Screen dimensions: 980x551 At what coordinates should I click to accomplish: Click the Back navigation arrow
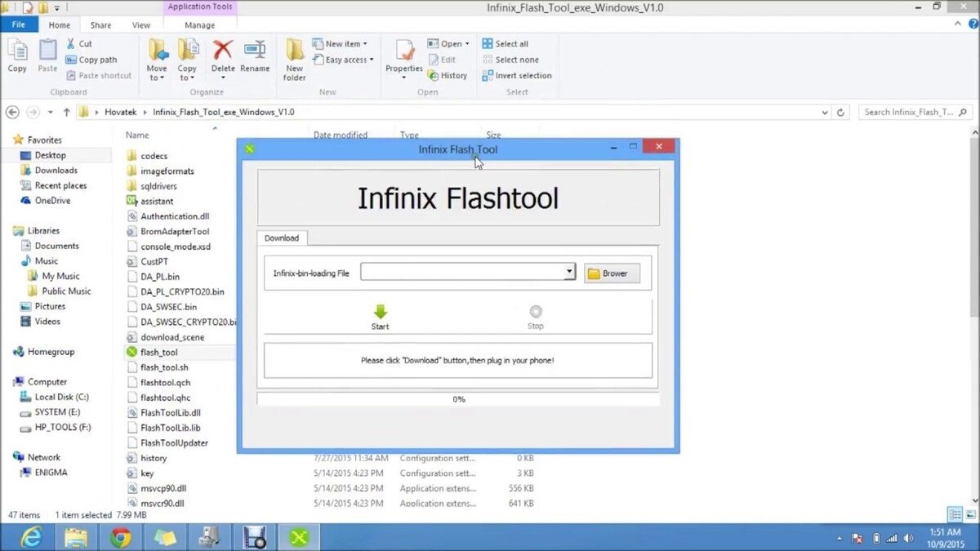coord(13,112)
